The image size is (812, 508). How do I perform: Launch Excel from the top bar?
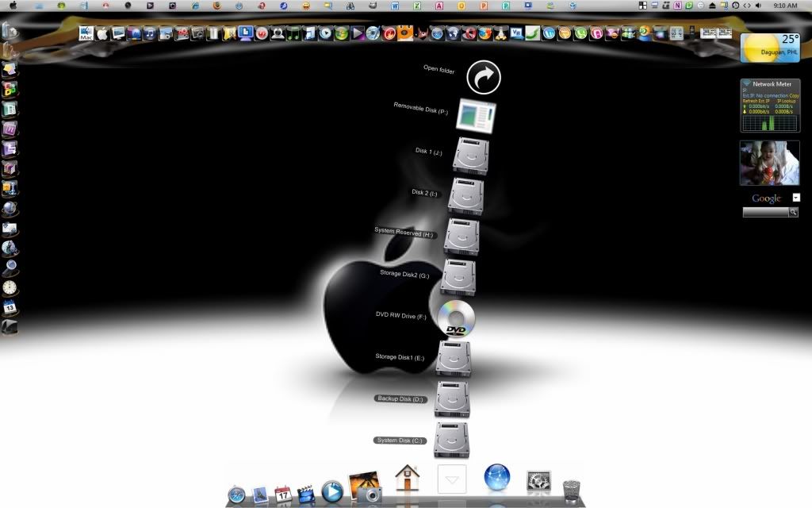(x=417, y=6)
